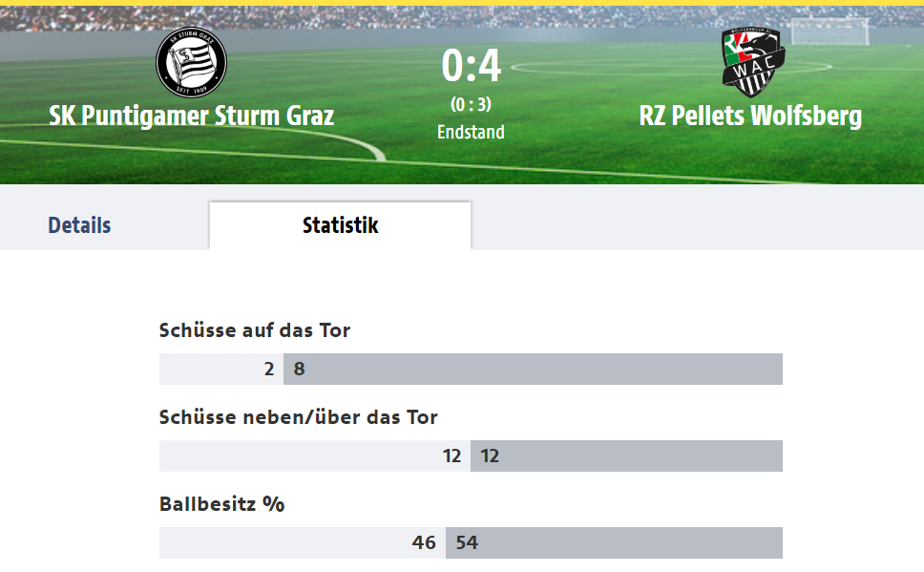The height and width of the screenshot is (572, 924).
Task: Click the possession bar showing 46
Action: 303,542
